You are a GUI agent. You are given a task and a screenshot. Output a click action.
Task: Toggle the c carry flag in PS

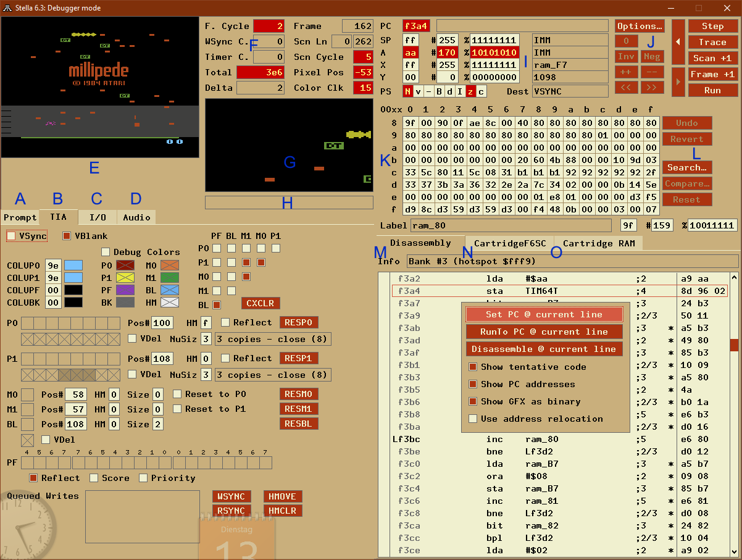tap(481, 91)
